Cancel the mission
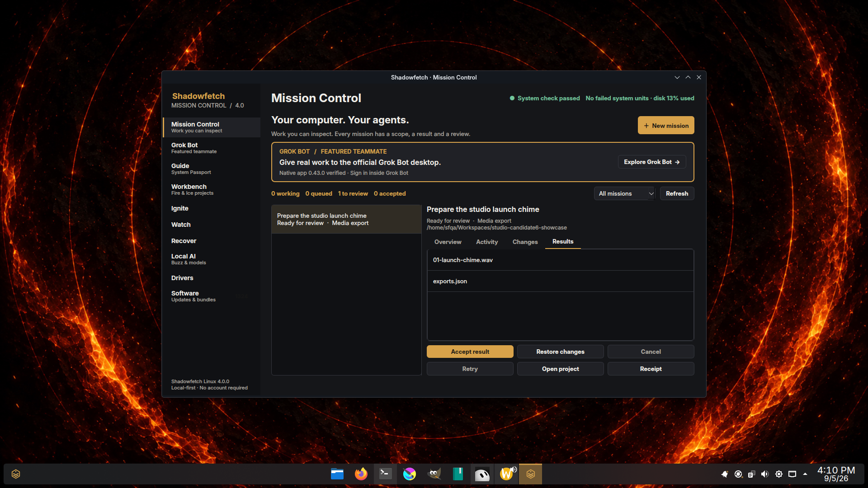The width and height of the screenshot is (868, 488). pos(651,352)
